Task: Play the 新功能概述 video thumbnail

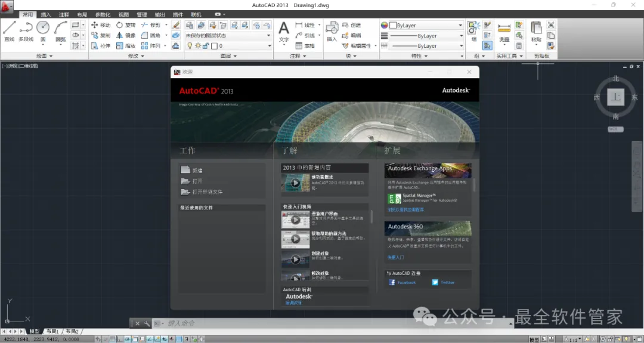Action: point(295,183)
